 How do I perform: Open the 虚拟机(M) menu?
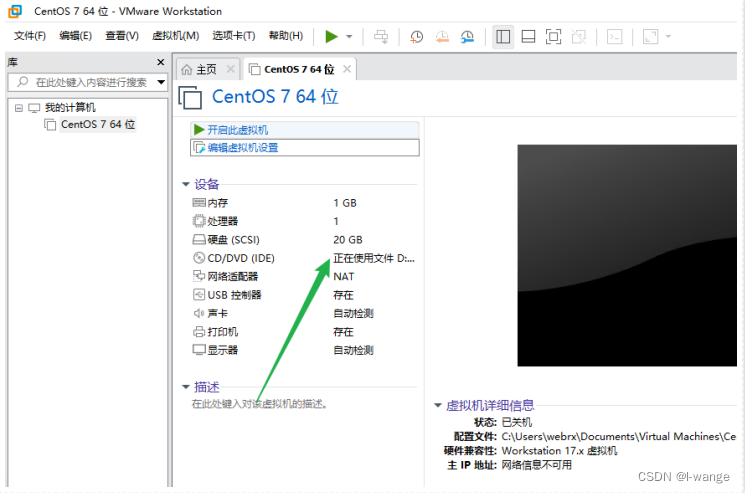pyautogui.click(x=175, y=36)
